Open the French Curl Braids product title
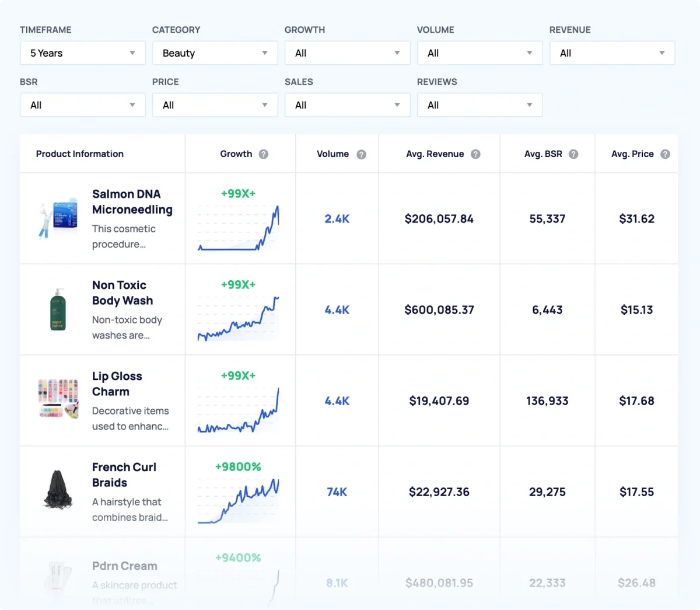This screenshot has width=700, height=610. coord(124,475)
